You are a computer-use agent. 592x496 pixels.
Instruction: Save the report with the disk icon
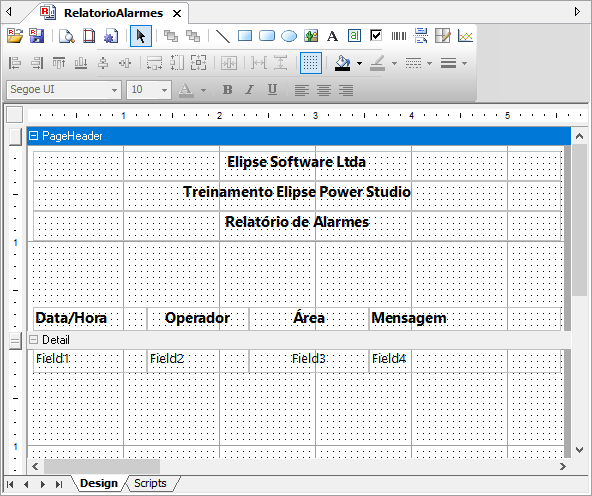coord(37,36)
